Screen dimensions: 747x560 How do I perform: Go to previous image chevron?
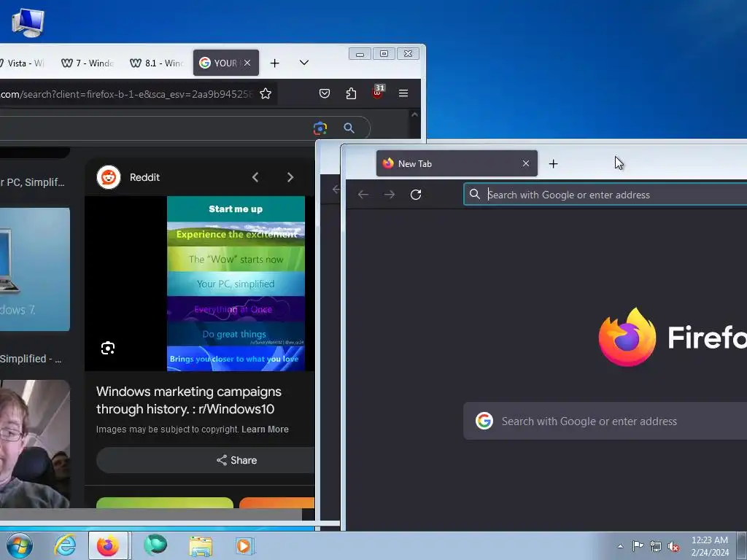tap(255, 177)
